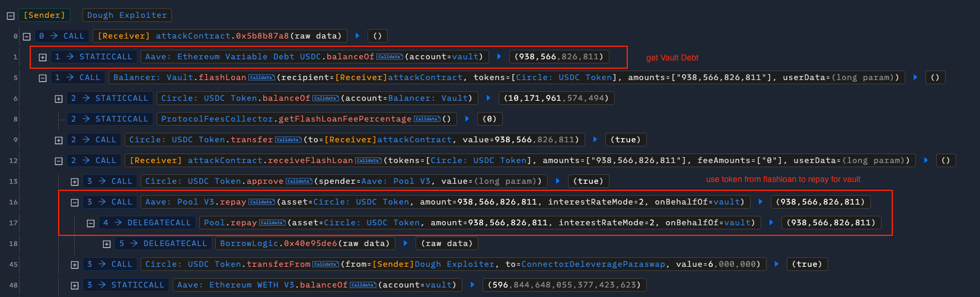Click the Dough Exploiter tag at top

point(127,15)
